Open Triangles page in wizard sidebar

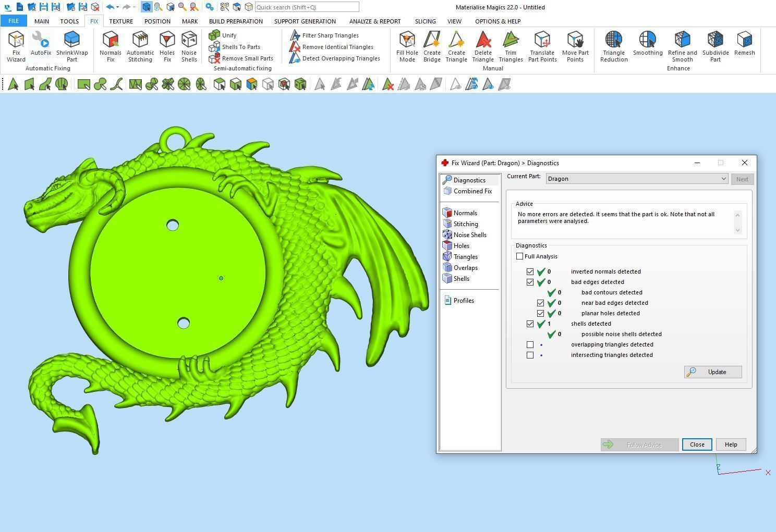click(460, 257)
